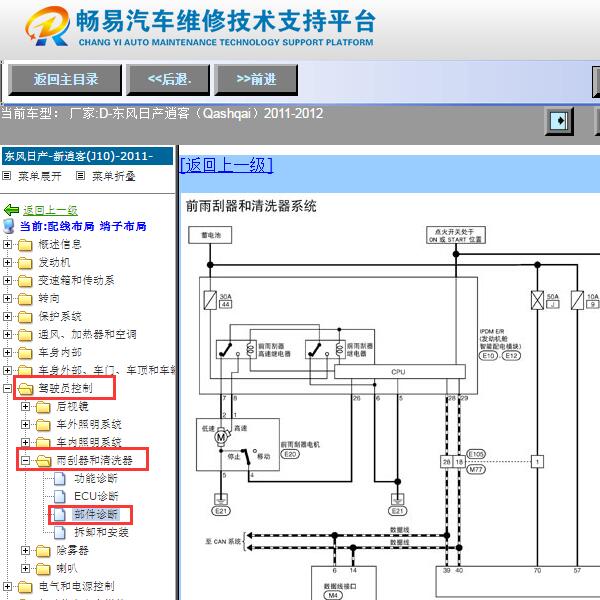Click the 除雾器 folder icon
The image size is (600, 600).
tap(43, 551)
